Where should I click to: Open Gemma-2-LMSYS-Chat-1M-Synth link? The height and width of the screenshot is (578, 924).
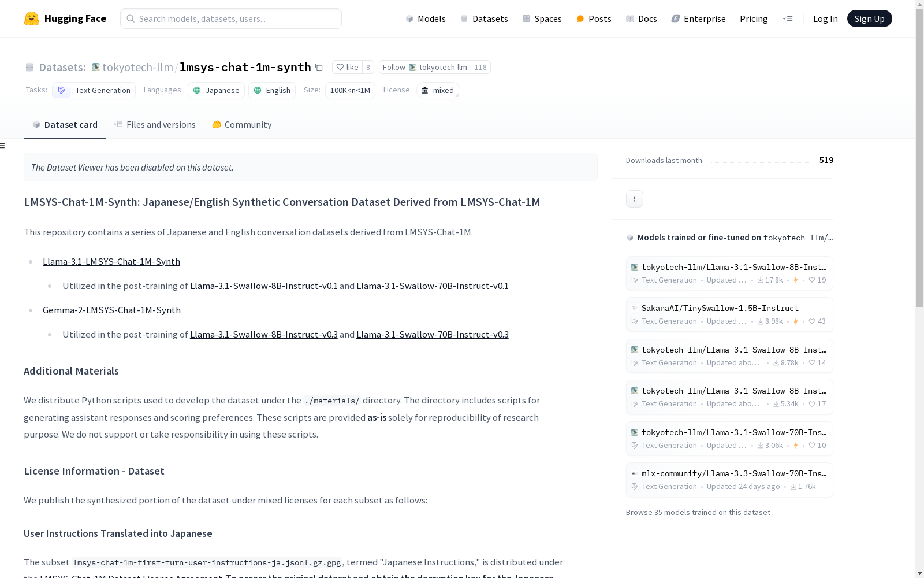(x=111, y=310)
